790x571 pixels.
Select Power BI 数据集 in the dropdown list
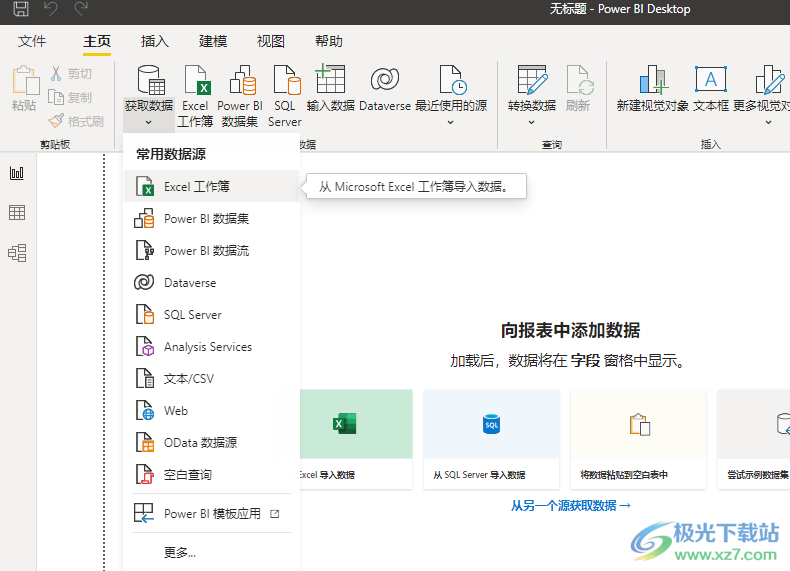211,219
